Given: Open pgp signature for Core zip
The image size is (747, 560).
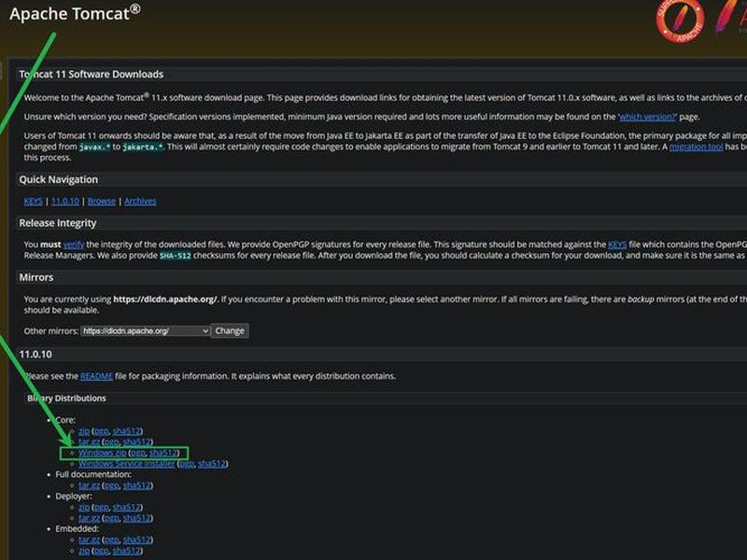Looking at the screenshot, I should [x=101, y=431].
